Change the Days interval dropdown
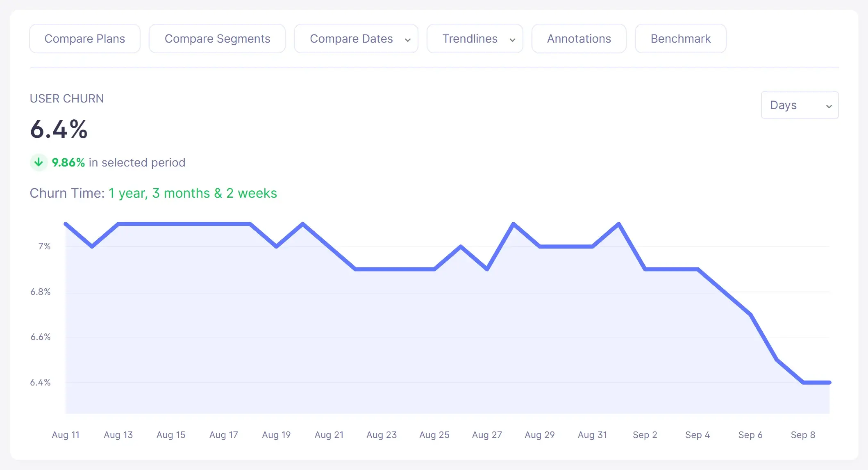This screenshot has height=470, width=868. 800,105
